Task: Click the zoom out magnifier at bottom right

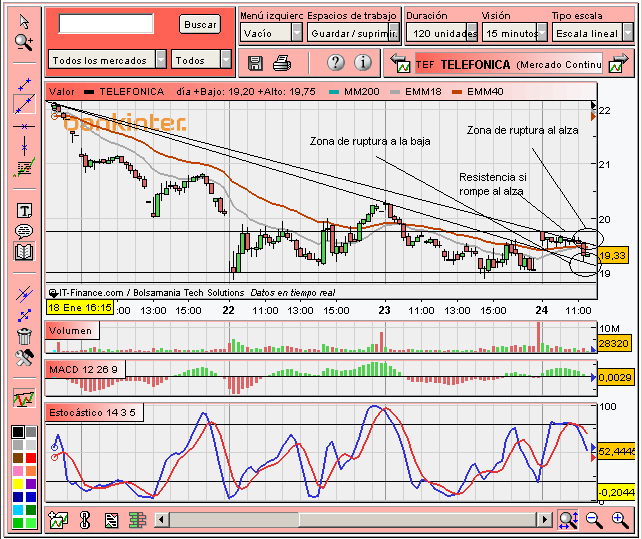Action: [x=594, y=520]
